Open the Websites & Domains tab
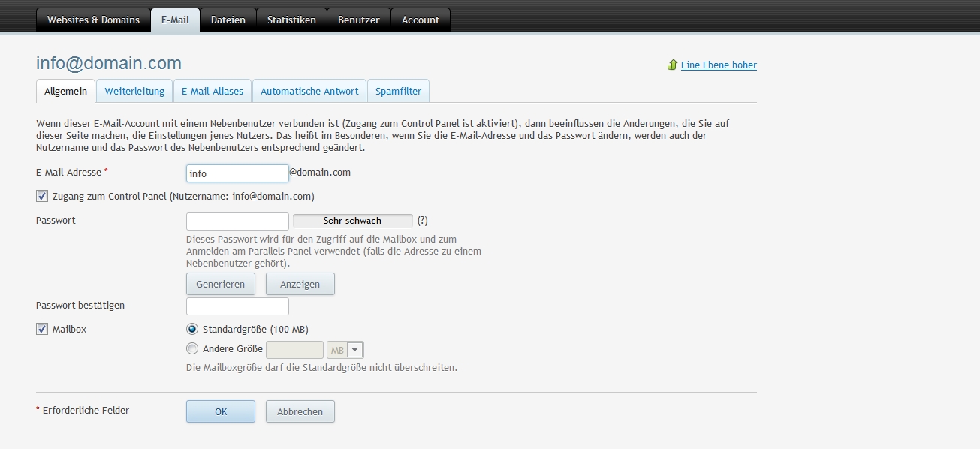This screenshot has height=449, width=980. pyautogui.click(x=93, y=20)
